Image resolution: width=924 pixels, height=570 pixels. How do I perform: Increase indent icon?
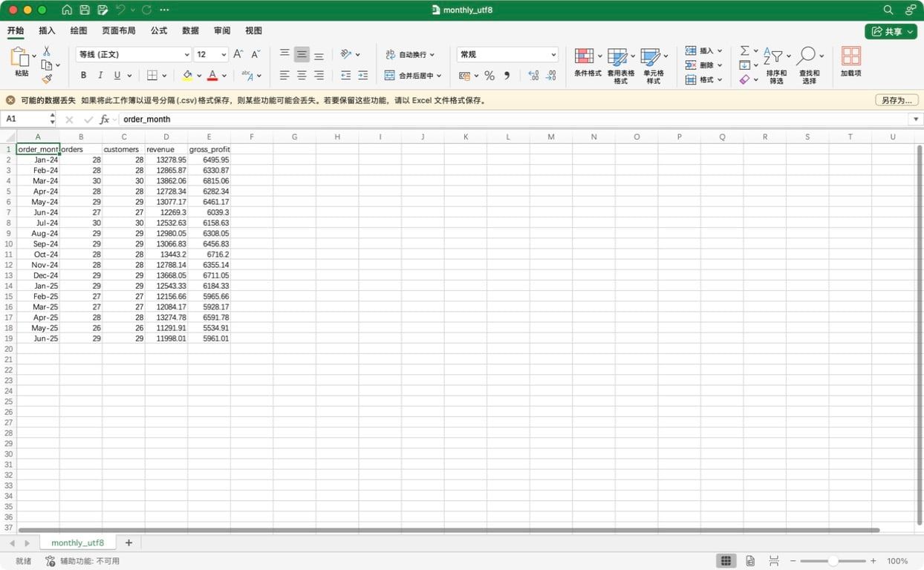tap(362, 75)
